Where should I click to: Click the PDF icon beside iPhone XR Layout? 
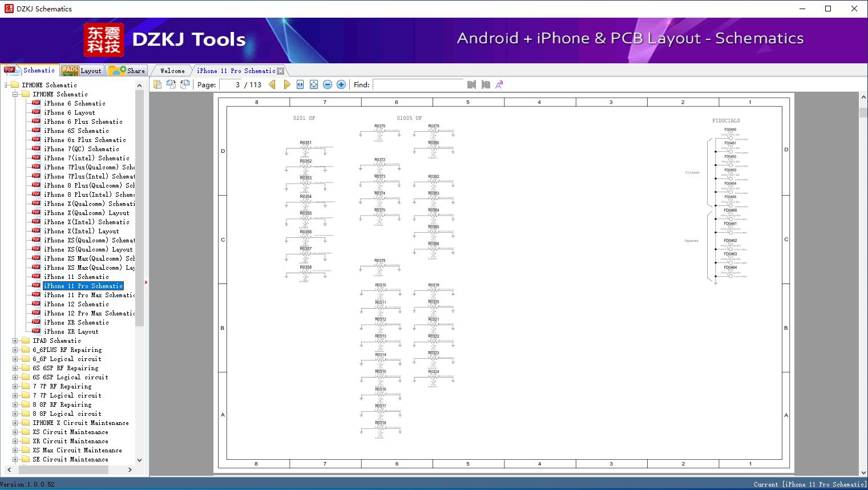[x=36, y=331]
